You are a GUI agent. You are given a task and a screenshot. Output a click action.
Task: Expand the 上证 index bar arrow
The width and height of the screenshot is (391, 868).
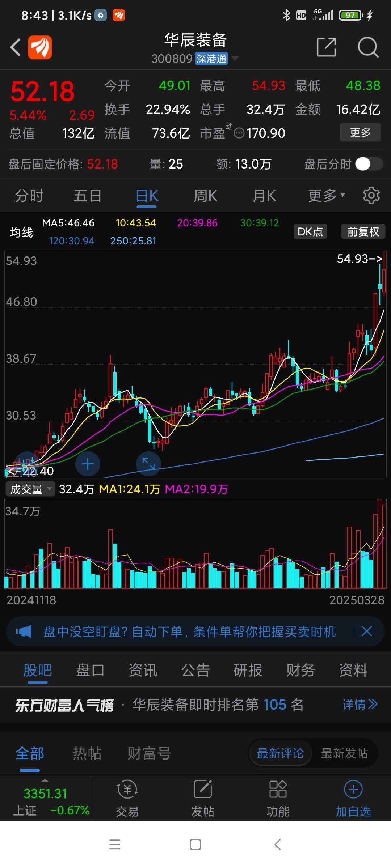click(45, 780)
